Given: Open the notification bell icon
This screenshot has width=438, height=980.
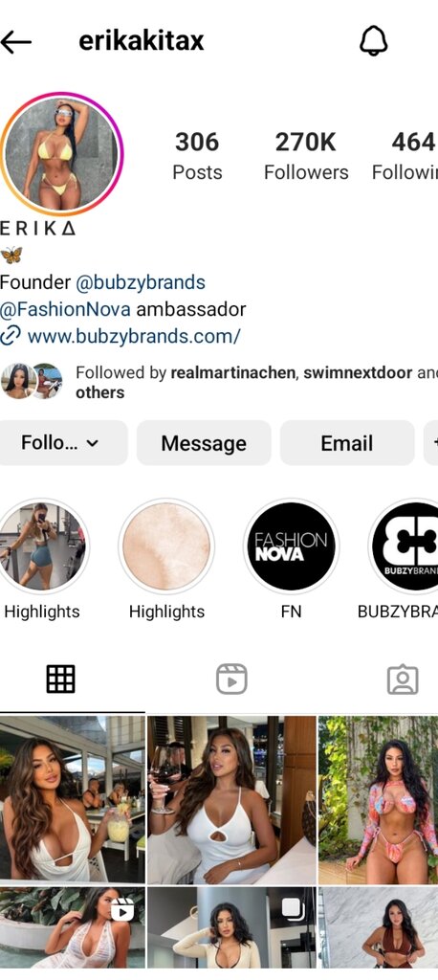Looking at the screenshot, I should [x=374, y=42].
